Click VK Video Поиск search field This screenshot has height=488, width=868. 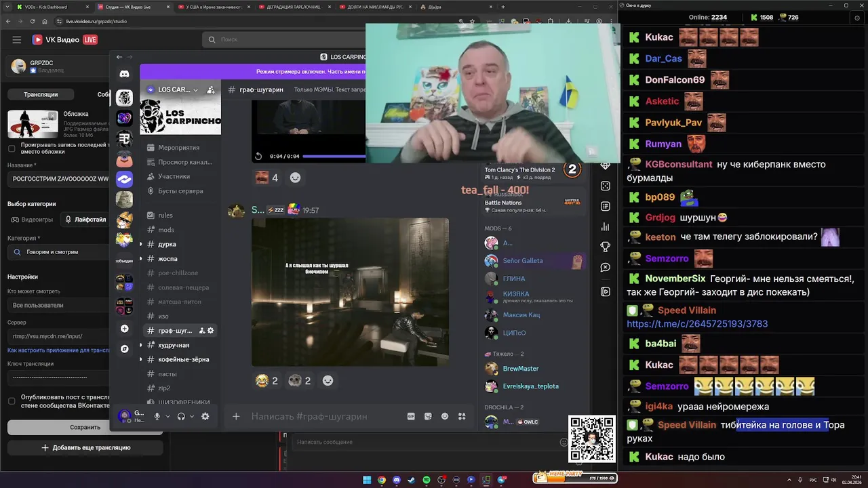pos(285,39)
